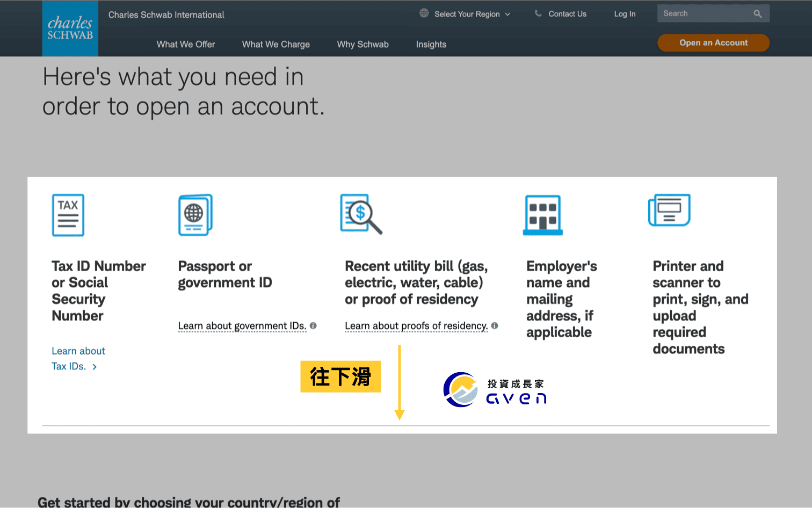The height and width of the screenshot is (508, 812).
Task: Click the utility bill magnifier icon
Action: (x=361, y=214)
